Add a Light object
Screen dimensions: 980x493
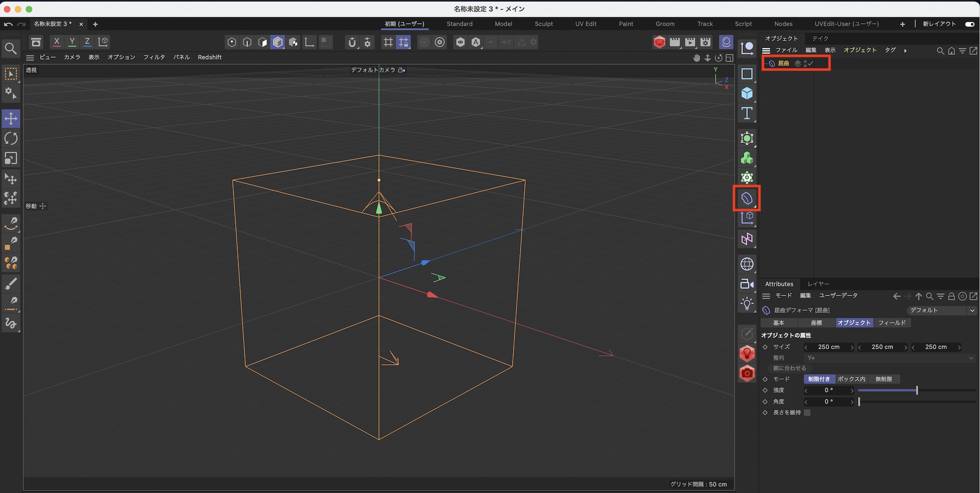[747, 304]
